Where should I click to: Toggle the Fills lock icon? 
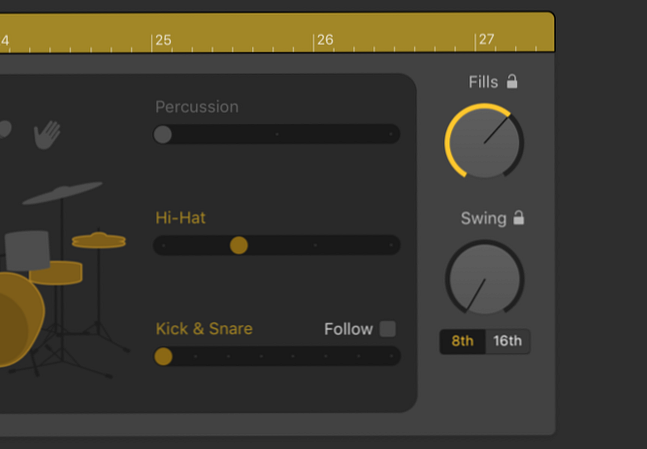point(512,82)
